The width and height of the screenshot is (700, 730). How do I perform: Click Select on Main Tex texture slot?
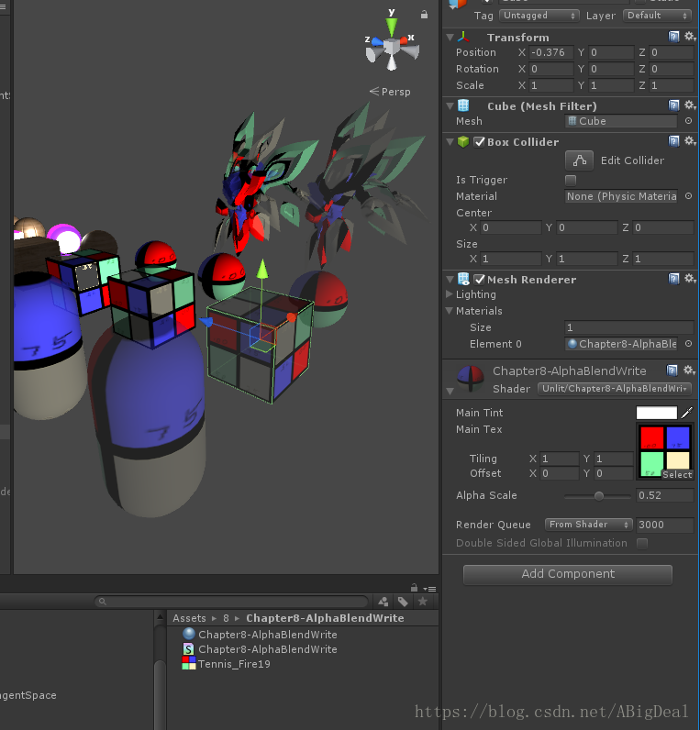(677, 474)
